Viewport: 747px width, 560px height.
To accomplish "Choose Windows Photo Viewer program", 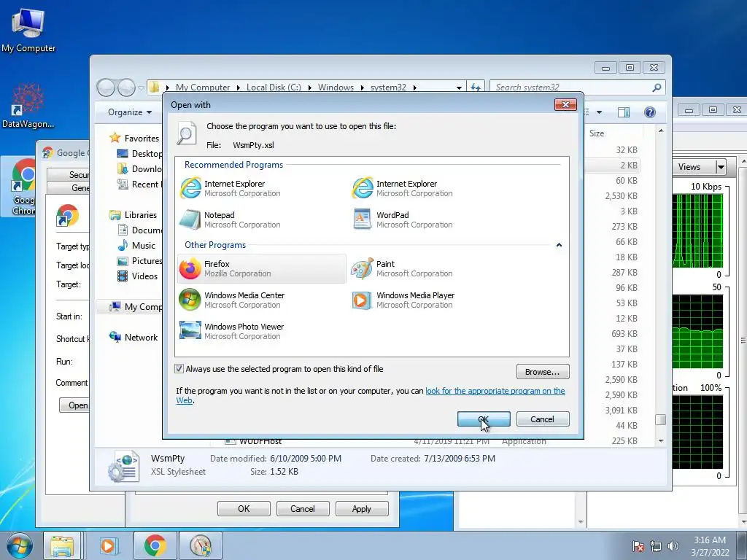I will (262, 332).
